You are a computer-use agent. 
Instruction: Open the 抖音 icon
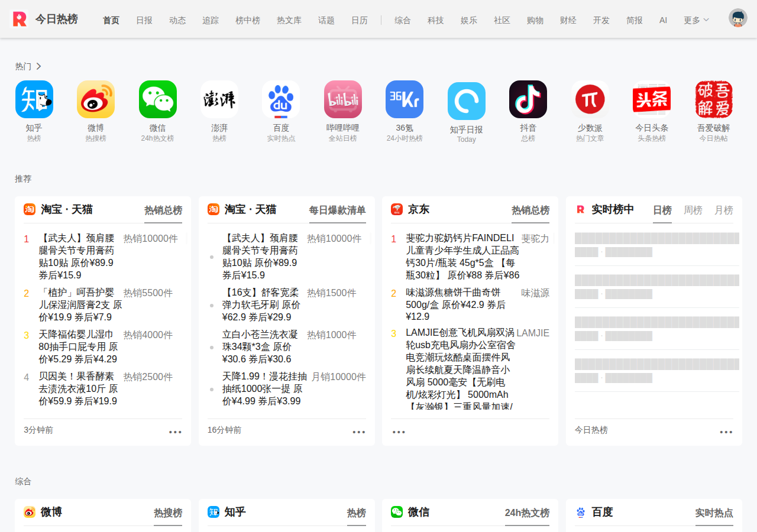tap(528, 99)
